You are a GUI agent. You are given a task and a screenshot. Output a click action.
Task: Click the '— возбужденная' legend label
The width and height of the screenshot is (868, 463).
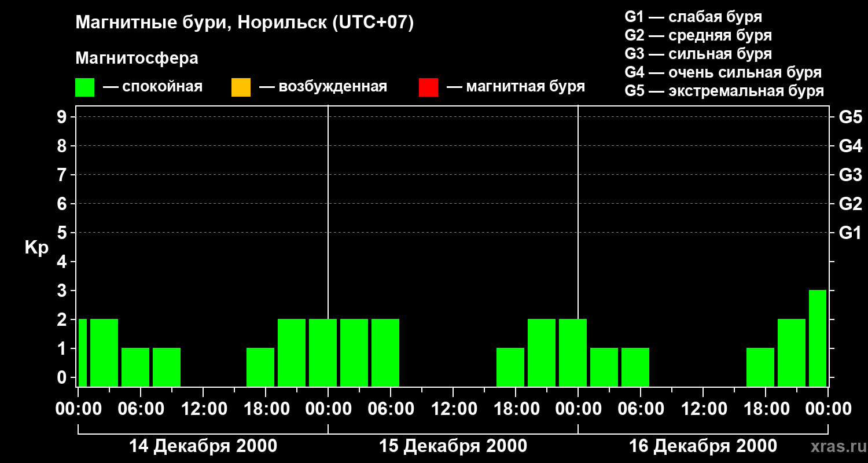pos(323,87)
